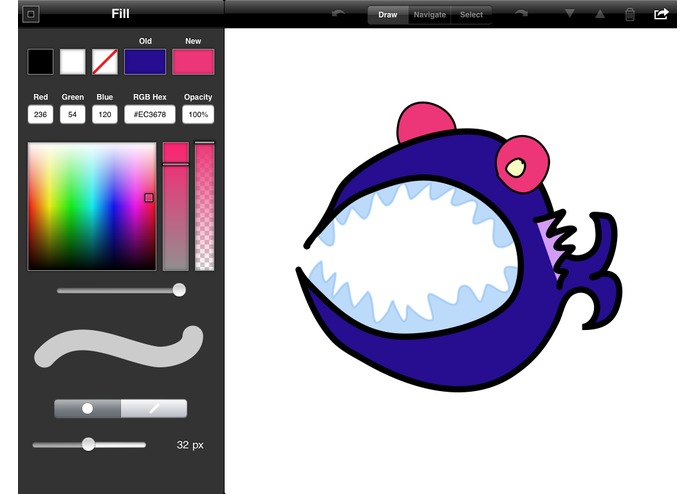Viewport: 695px width, 494px height.
Task: Redo the stroke with the forward arrow
Action: tap(521, 14)
